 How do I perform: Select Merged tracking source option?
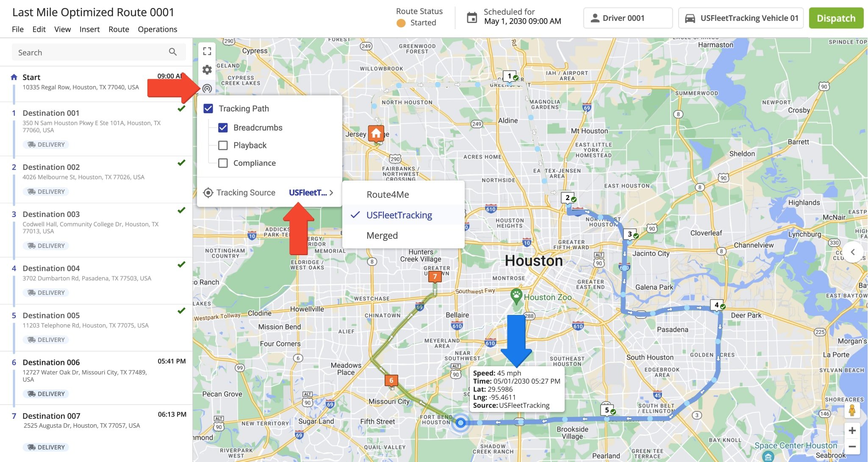point(382,234)
